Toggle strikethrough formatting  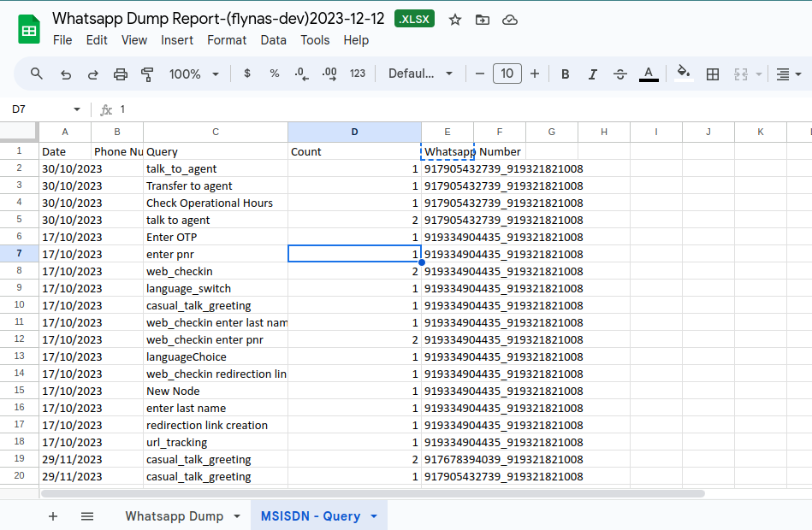coord(620,74)
